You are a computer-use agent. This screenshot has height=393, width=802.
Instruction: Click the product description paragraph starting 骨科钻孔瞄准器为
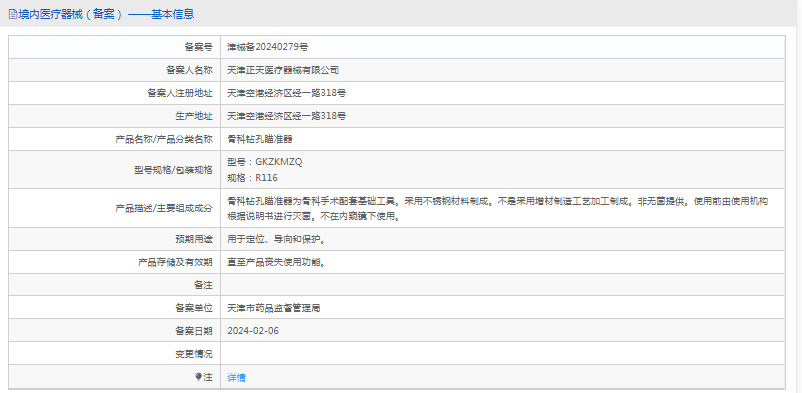498,208
